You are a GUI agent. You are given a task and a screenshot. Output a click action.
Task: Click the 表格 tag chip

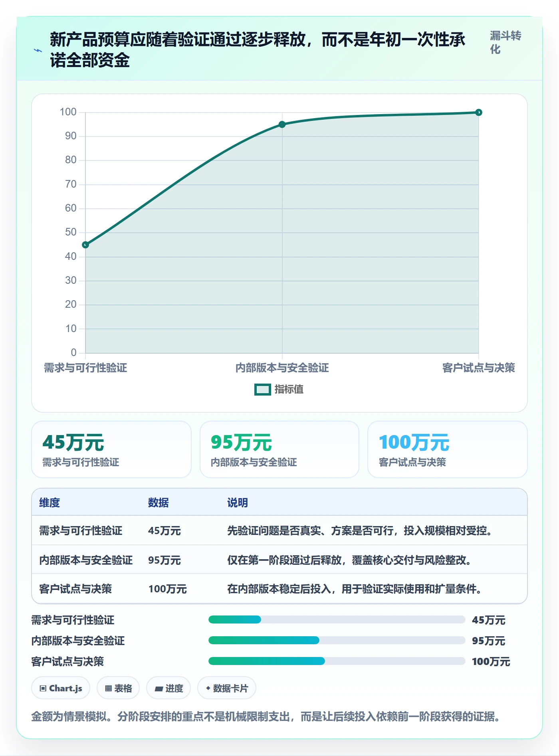[x=118, y=688]
